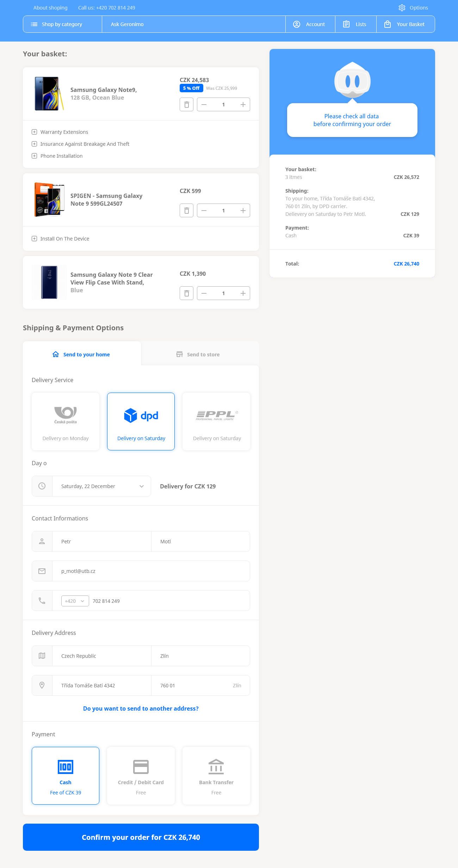This screenshot has width=458, height=868.
Task: Select DPD delivery service card
Action: coord(141,421)
